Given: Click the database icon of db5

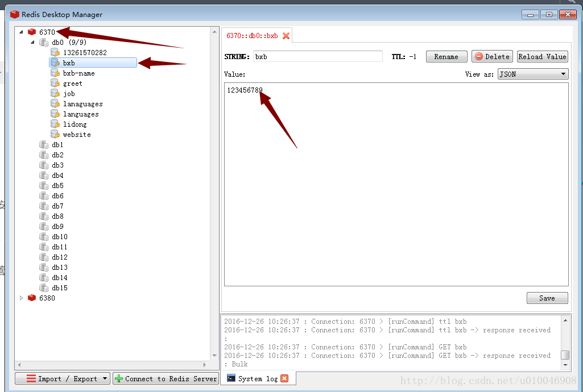Looking at the screenshot, I should (44, 185).
